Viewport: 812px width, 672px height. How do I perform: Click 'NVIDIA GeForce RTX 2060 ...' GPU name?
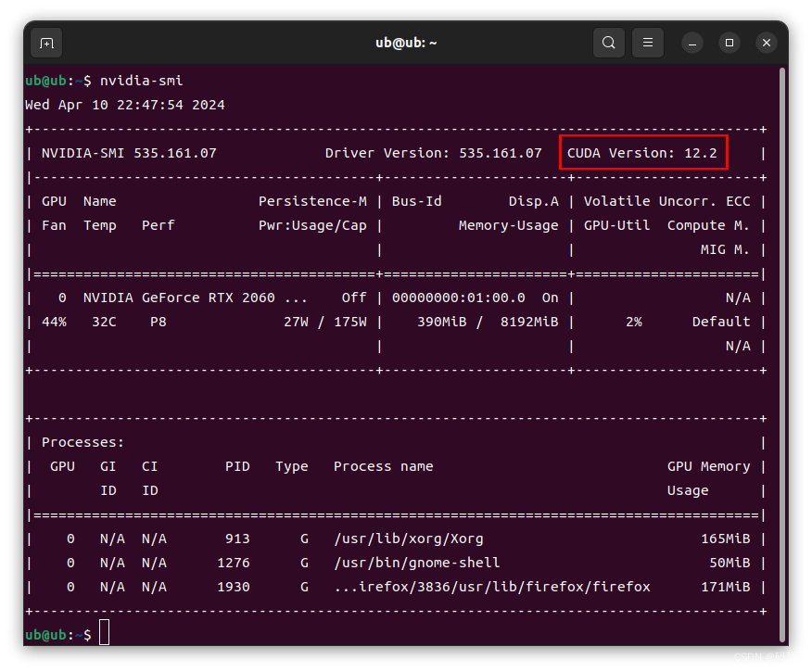pos(196,298)
